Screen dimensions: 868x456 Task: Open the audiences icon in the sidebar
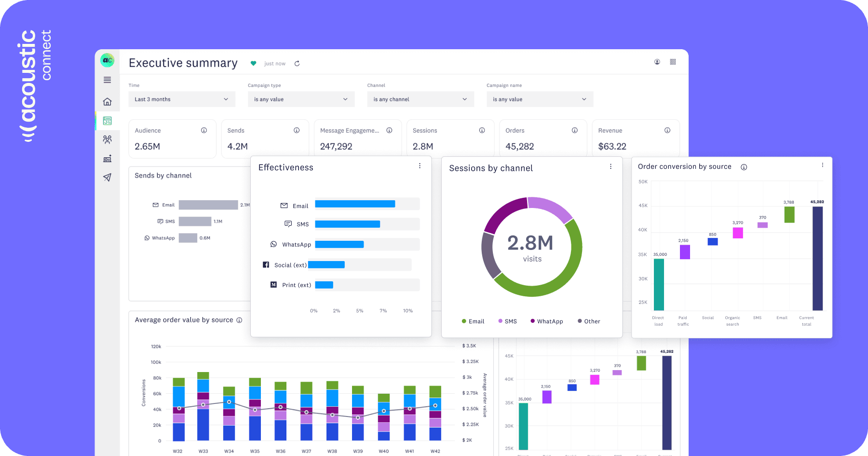click(x=107, y=139)
